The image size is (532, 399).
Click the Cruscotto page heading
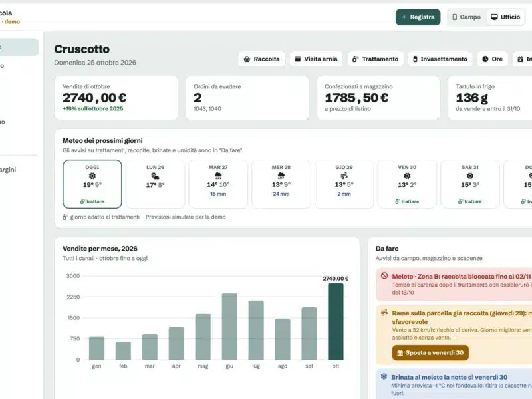click(x=82, y=49)
